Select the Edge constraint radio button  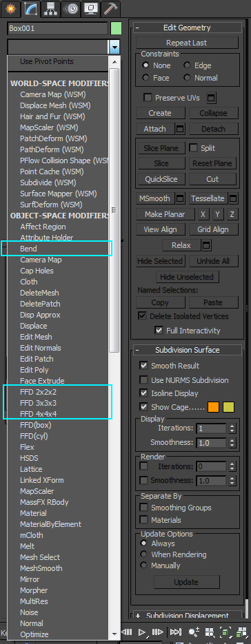pos(188,65)
